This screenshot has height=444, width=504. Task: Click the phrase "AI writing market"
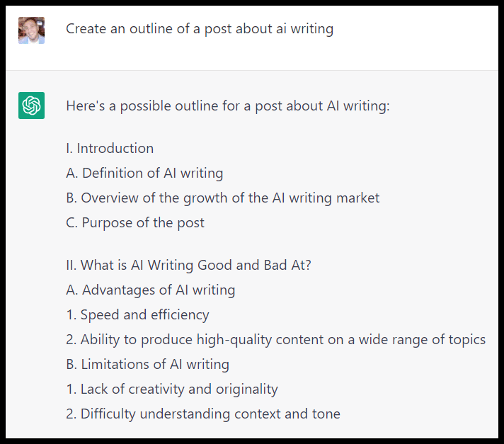[326, 198]
